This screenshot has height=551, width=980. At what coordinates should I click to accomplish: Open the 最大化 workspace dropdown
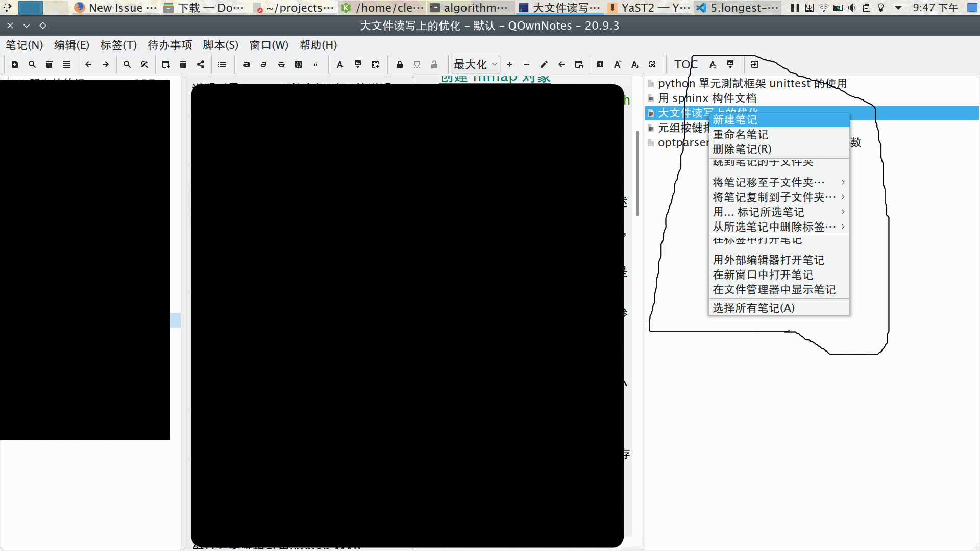(x=475, y=64)
